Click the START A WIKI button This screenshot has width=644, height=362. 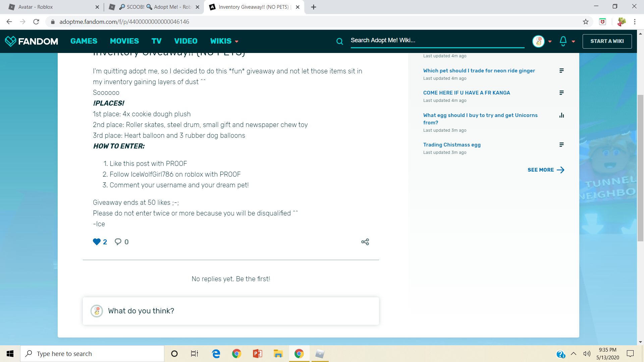click(x=607, y=41)
